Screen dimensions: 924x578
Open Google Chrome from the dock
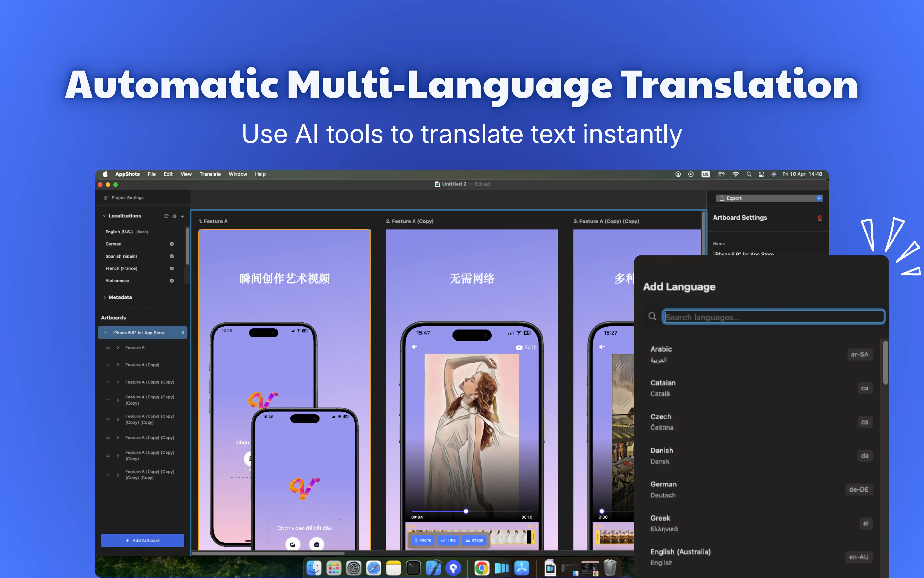(x=482, y=568)
